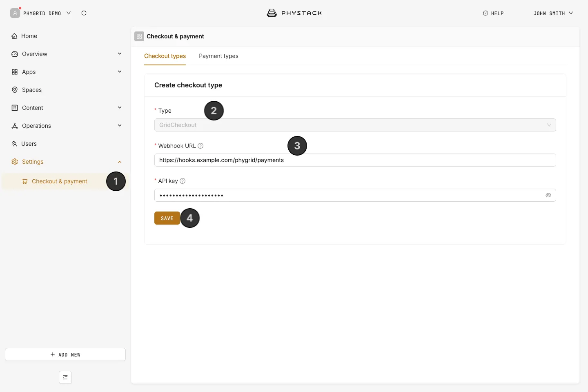Click the collapse sidebar icon at the bottom
This screenshot has width=588, height=392.
[x=65, y=377]
